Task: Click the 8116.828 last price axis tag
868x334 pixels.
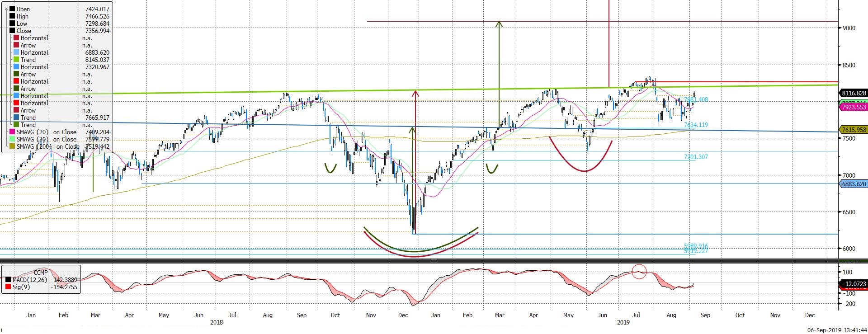Action: [854, 93]
